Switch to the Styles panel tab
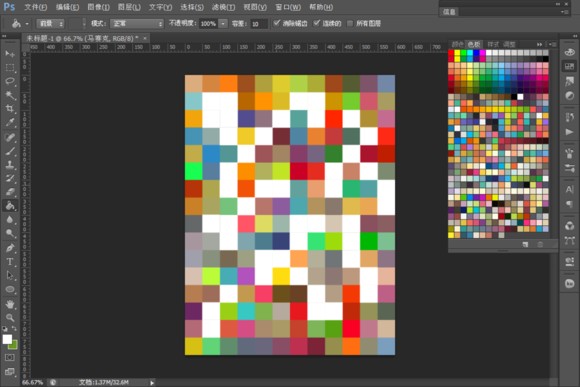The height and width of the screenshot is (387, 580). 493,44
